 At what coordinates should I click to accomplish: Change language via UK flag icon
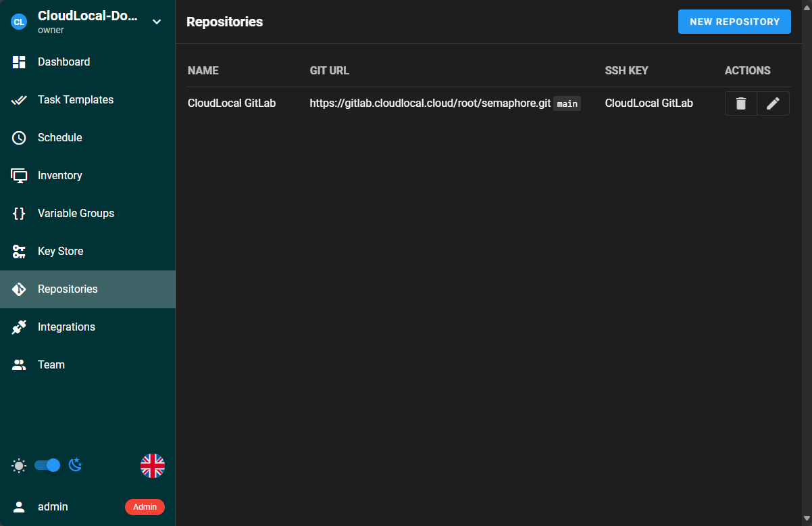[x=153, y=466]
